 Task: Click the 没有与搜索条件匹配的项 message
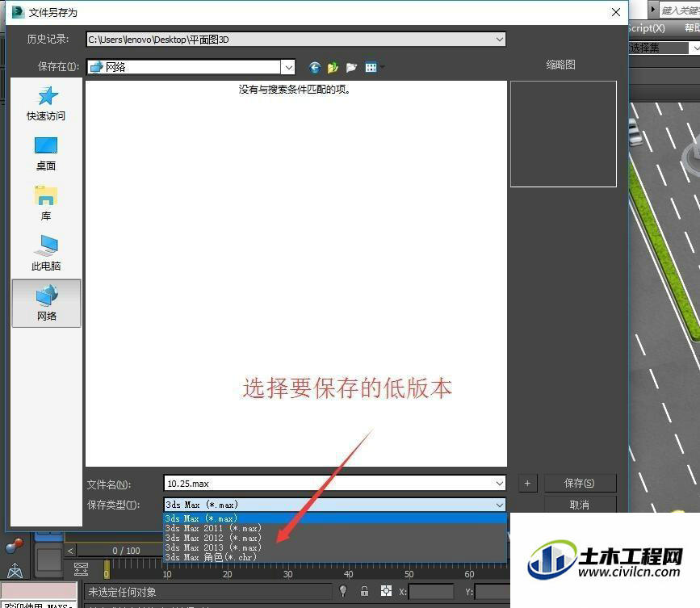tap(295, 90)
